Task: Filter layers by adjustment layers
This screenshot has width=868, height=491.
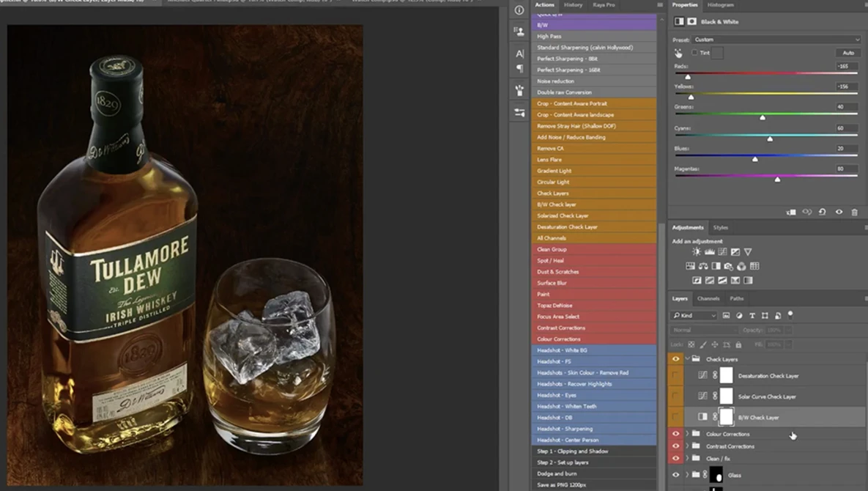Action: tap(739, 316)
